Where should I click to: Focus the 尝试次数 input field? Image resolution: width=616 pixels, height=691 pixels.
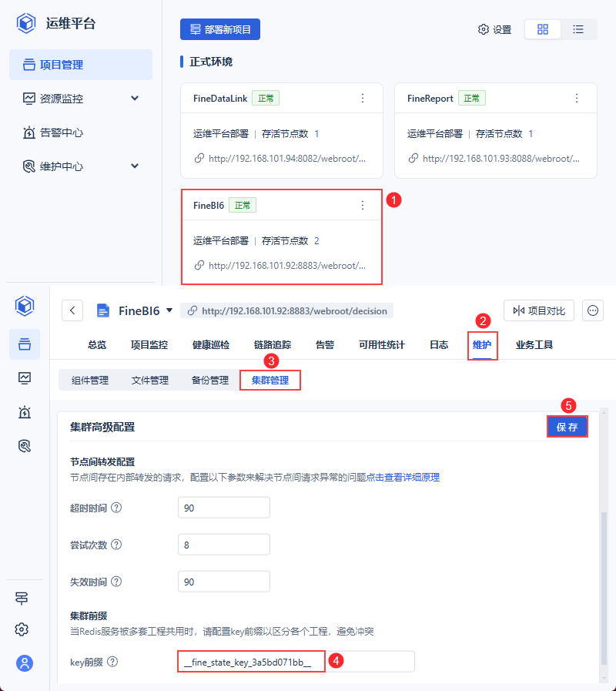pos(224,545)
